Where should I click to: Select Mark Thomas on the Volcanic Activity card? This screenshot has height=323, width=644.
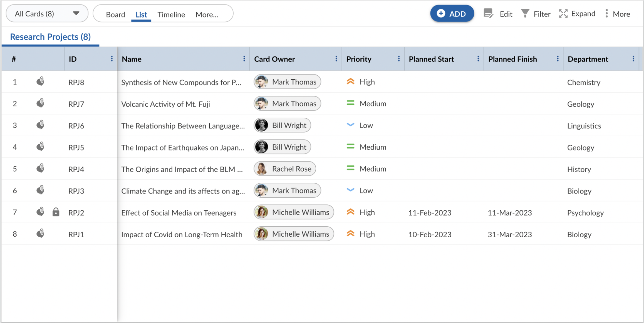click(x=287, y=103)
